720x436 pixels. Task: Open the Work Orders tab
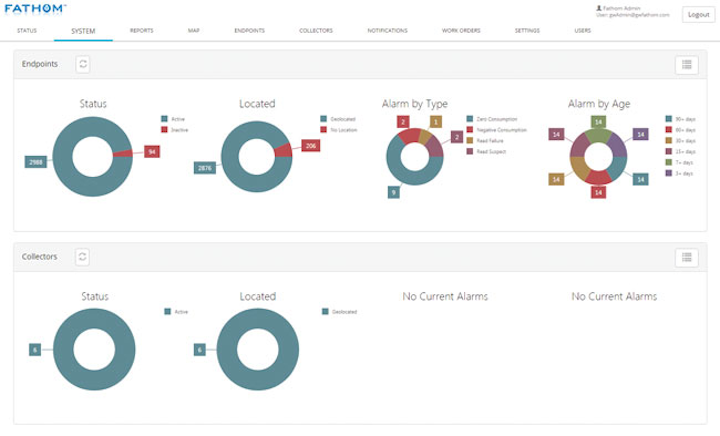[x=461, y=31]
